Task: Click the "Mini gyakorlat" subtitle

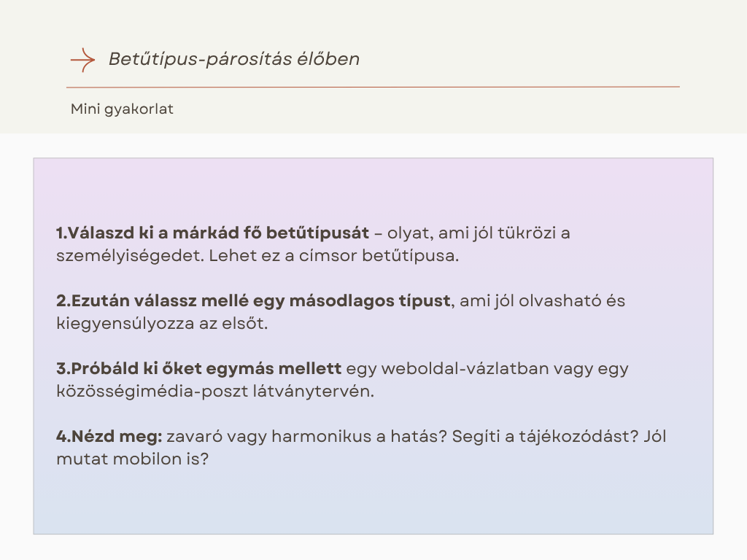Action: [122, 109]
